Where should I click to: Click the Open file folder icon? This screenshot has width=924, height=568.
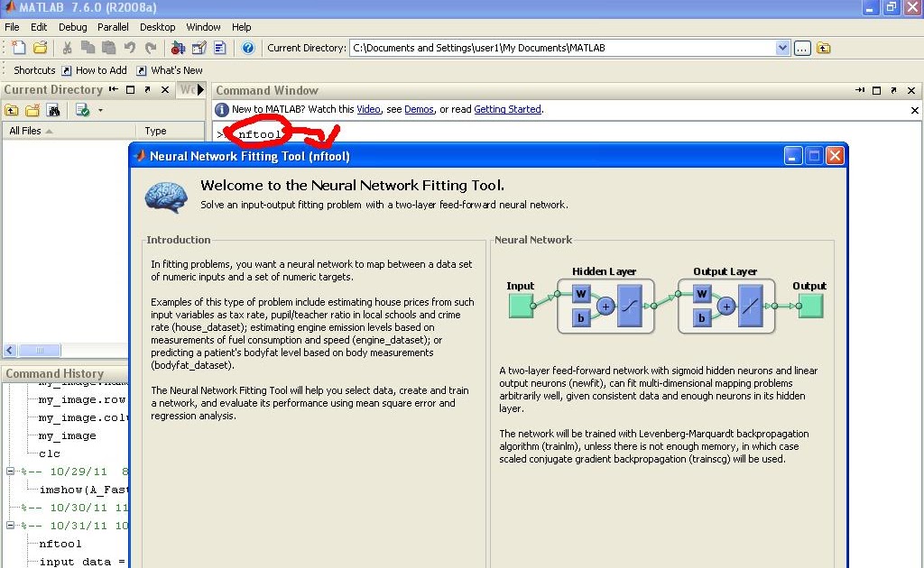(x=40, y=48)
